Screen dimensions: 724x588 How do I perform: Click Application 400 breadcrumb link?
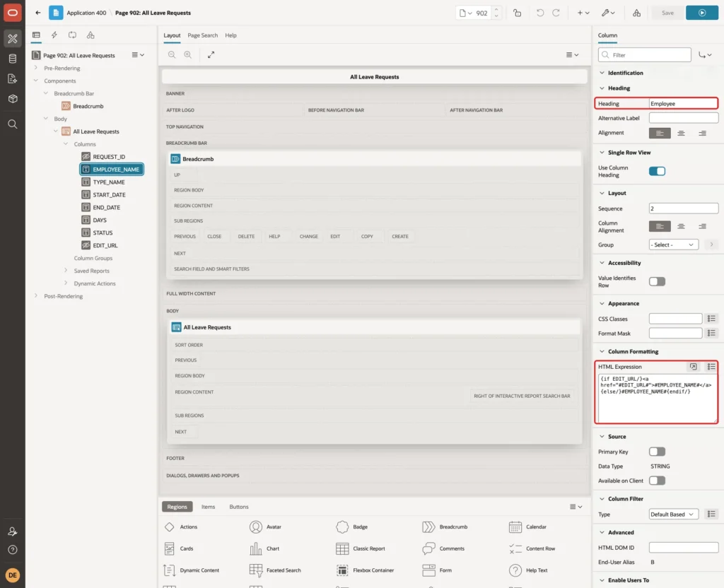pos(86,13)
